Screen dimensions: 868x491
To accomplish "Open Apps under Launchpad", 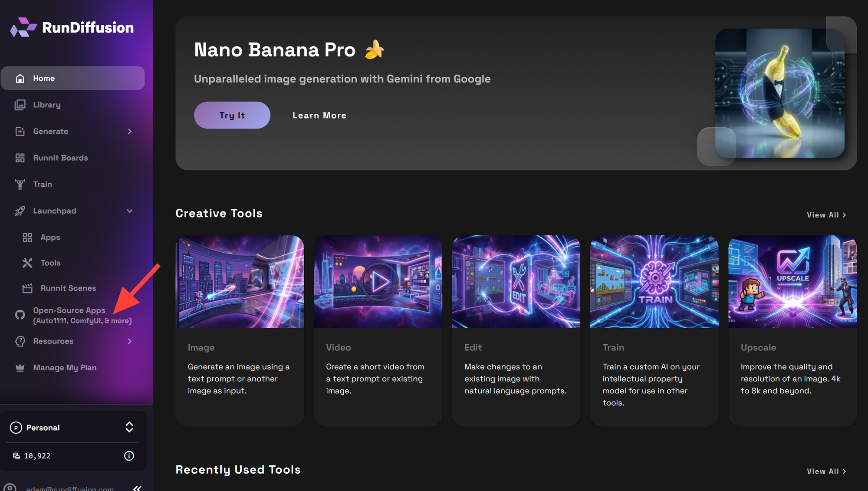I will point(50,237).
